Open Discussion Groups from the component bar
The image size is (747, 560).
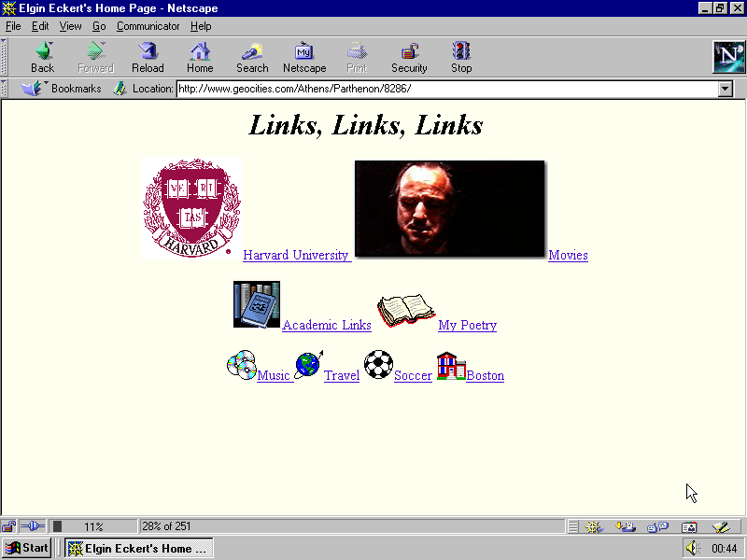click(x=657, y=526)
